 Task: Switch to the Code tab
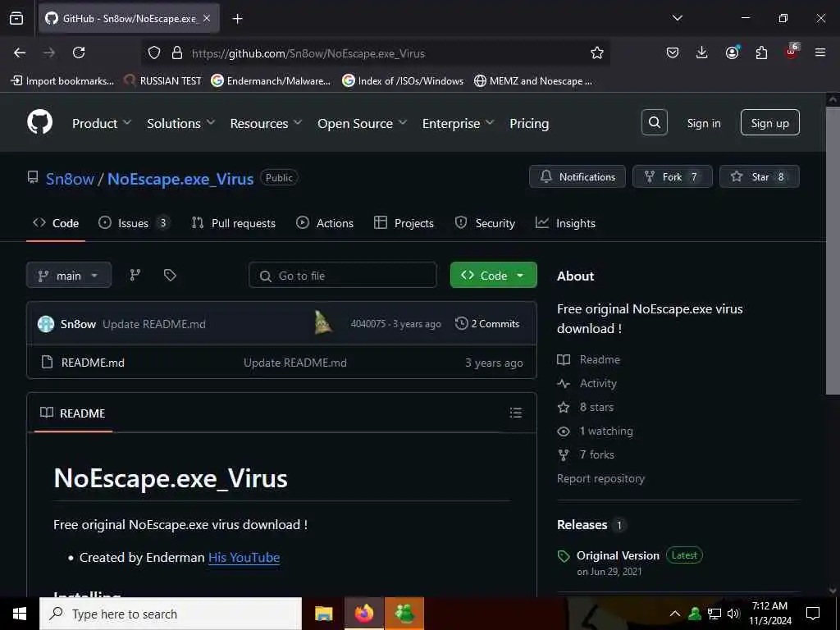56,223
